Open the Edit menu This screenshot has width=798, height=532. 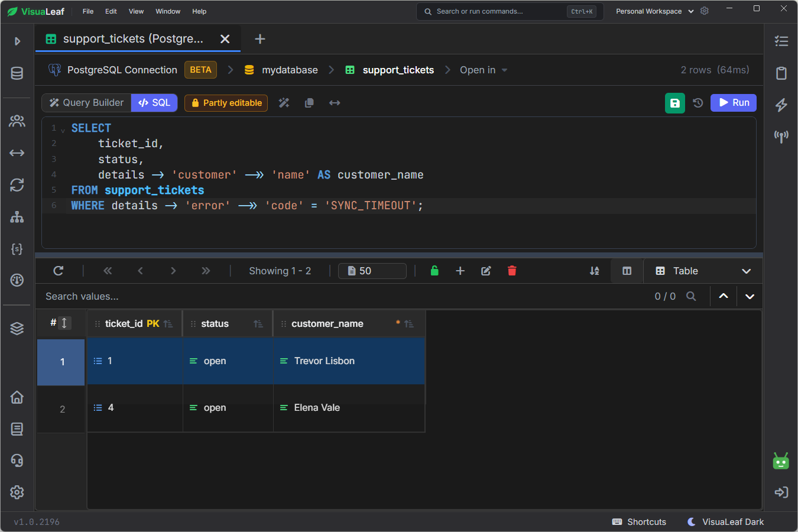111,11
